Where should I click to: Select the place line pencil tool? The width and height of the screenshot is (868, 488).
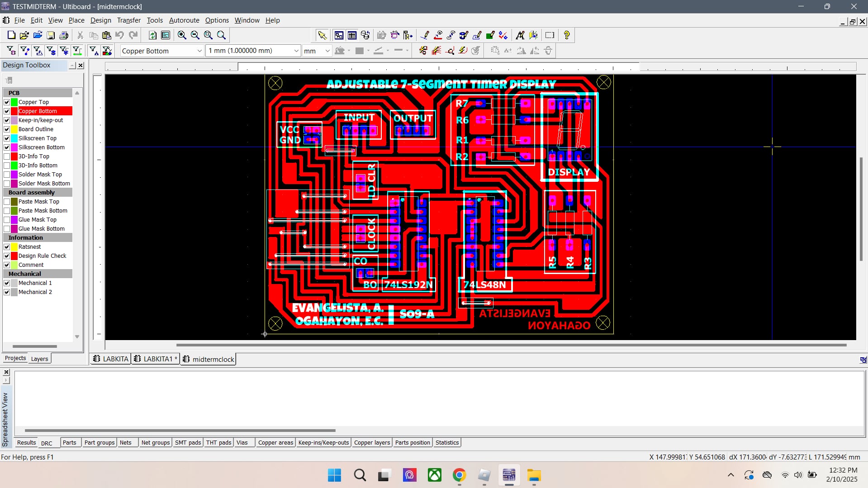pos(425,35)
